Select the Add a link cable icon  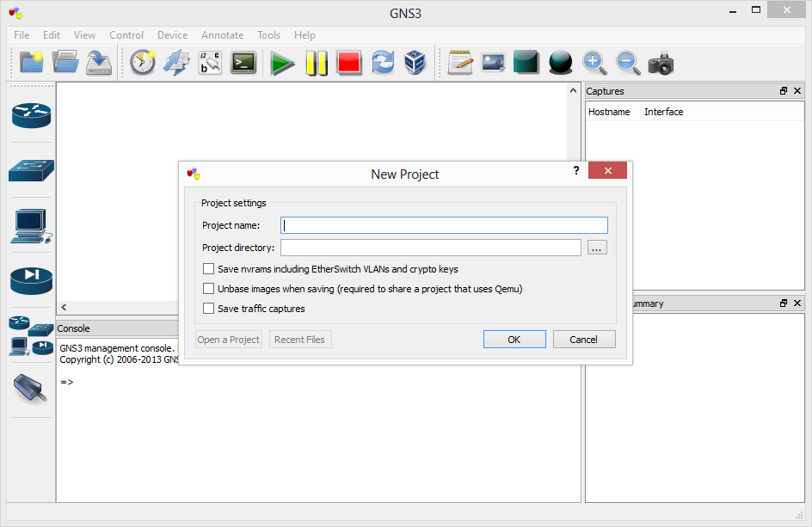[31, 389]
